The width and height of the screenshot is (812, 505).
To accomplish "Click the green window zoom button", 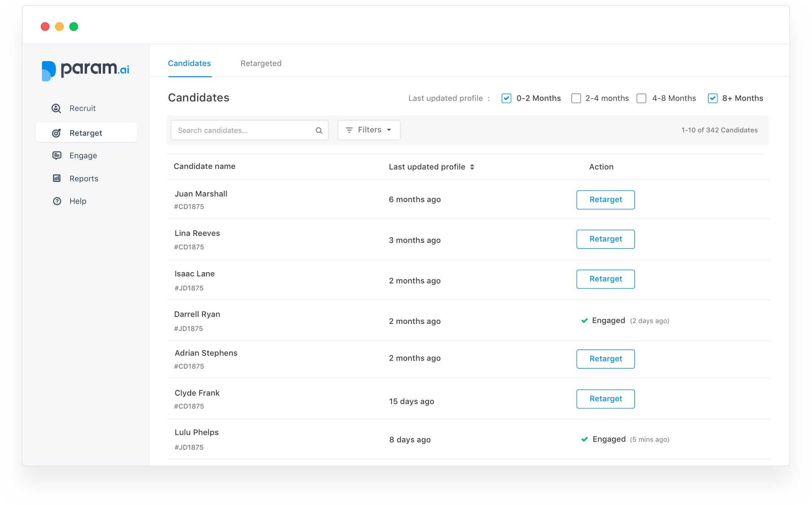I will click(x=74, y=27).
